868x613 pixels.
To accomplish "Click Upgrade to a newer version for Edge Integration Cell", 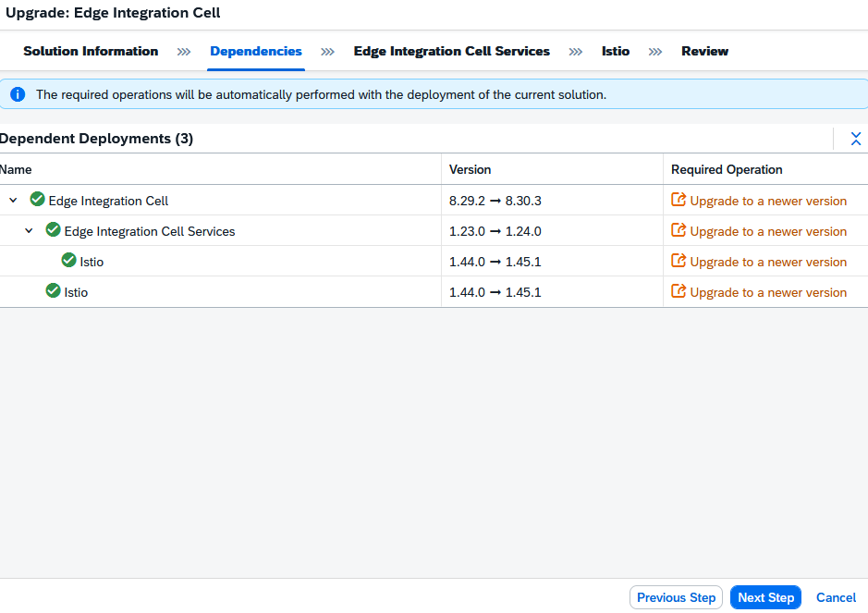I will point(766,200).
